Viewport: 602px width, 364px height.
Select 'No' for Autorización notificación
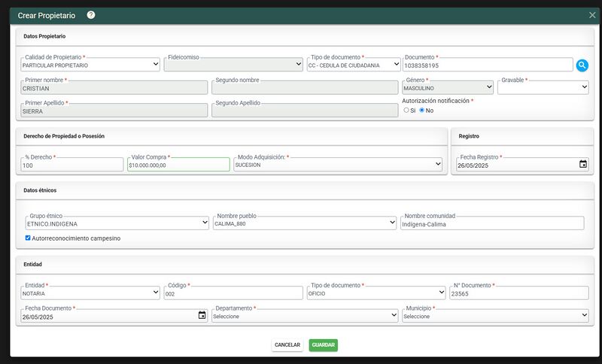point(422,110)
